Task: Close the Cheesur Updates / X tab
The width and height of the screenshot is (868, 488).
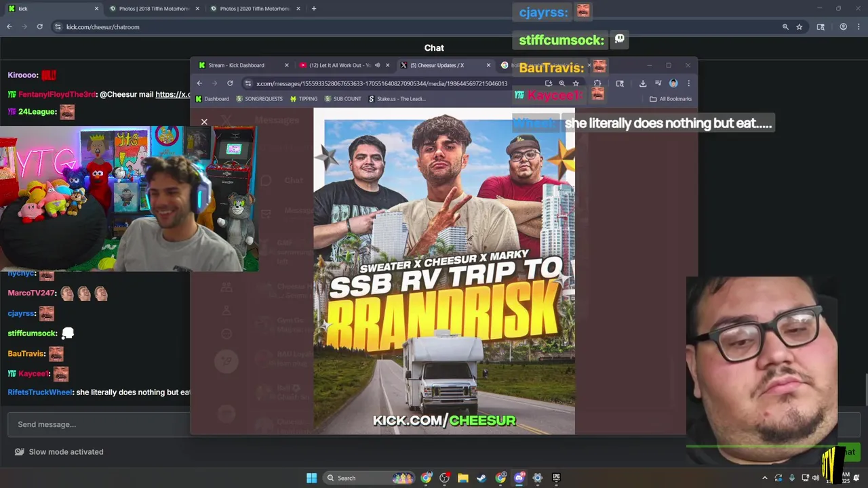Action: (x=488, y=65)
